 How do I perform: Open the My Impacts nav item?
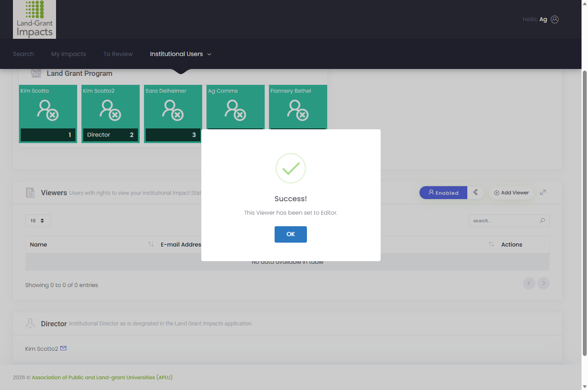tap(69, 54)
